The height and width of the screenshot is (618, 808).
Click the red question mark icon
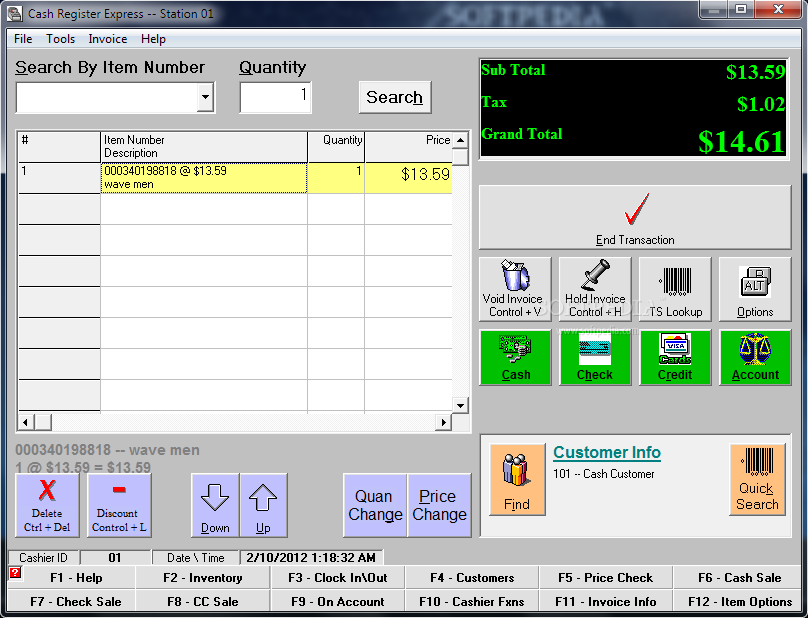point(15,572)
